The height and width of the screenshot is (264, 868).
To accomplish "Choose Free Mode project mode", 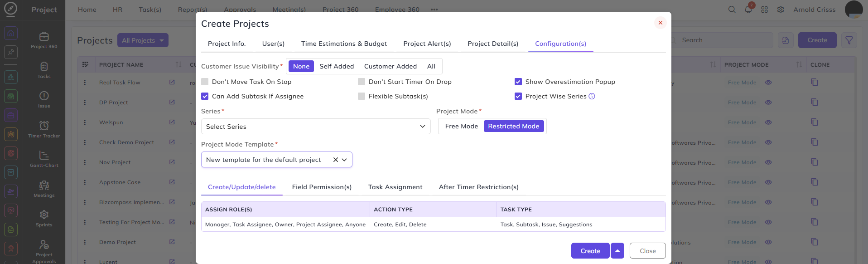I will click(462, 126).
